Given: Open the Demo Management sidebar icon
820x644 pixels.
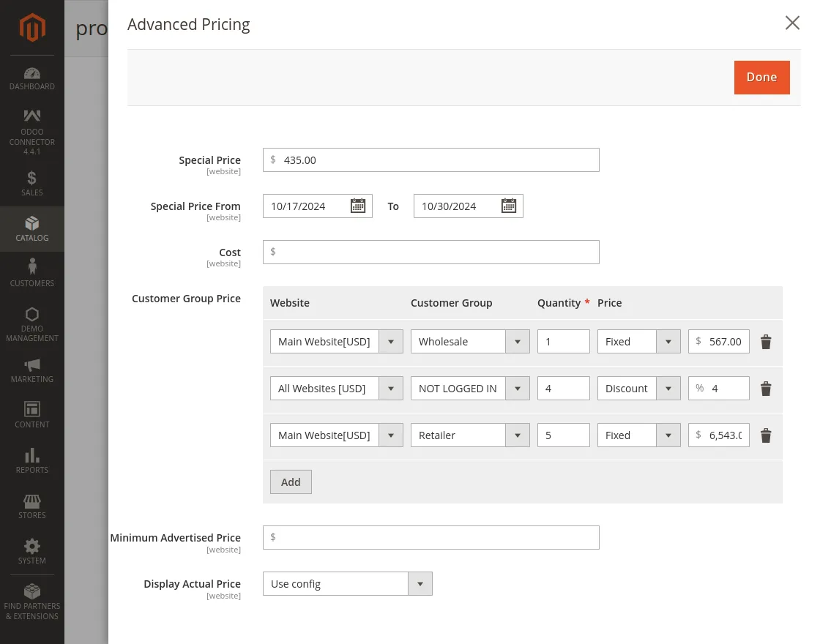Looking at the screenshot, I should tap(32, 314).
